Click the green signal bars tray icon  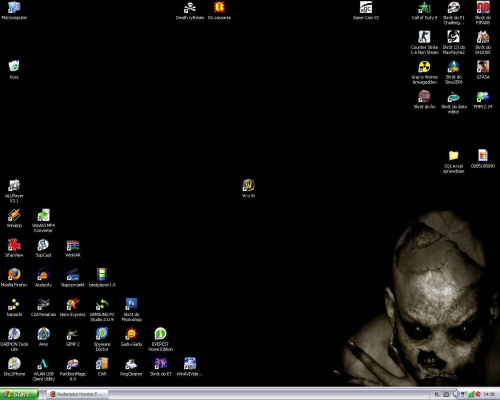click(471, 394)
